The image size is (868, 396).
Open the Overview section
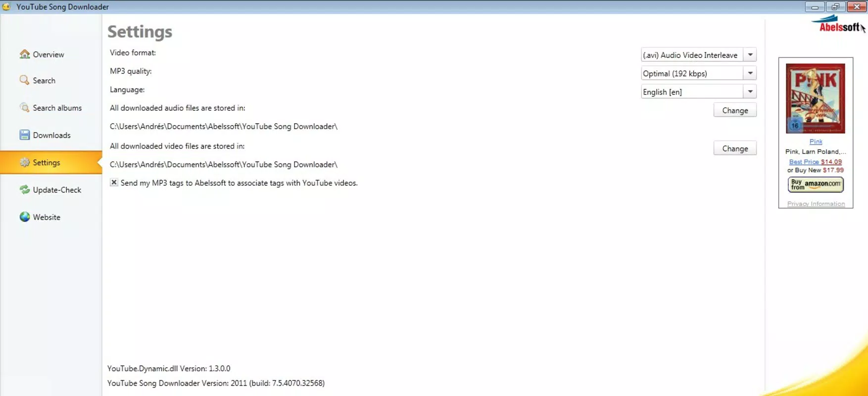click(x=48, y=54)
